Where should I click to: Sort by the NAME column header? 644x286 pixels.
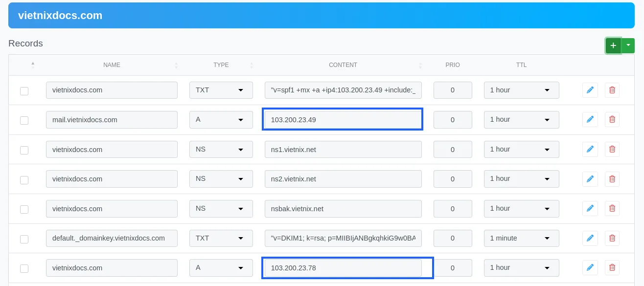tap(112, 65)
